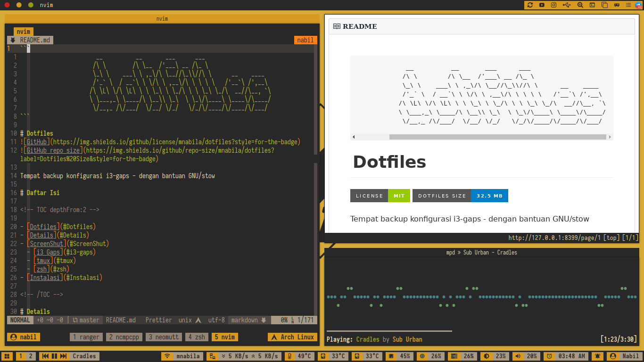Click the [ScreenShut] link on line 22
Viewport: 644px width, 362px height.
coord(47,244)
